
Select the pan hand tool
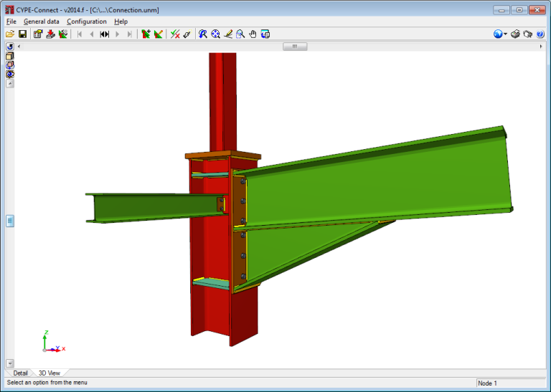coord(253,34)
